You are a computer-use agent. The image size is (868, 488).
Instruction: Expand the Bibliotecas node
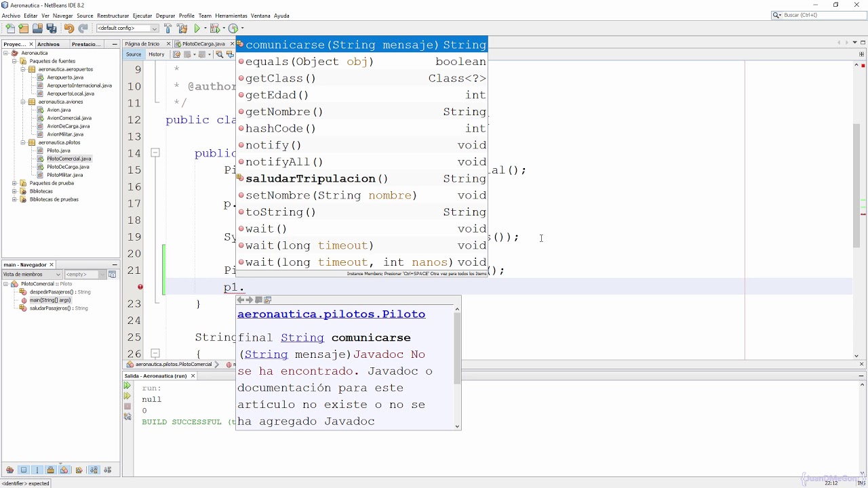click(14, 191)
